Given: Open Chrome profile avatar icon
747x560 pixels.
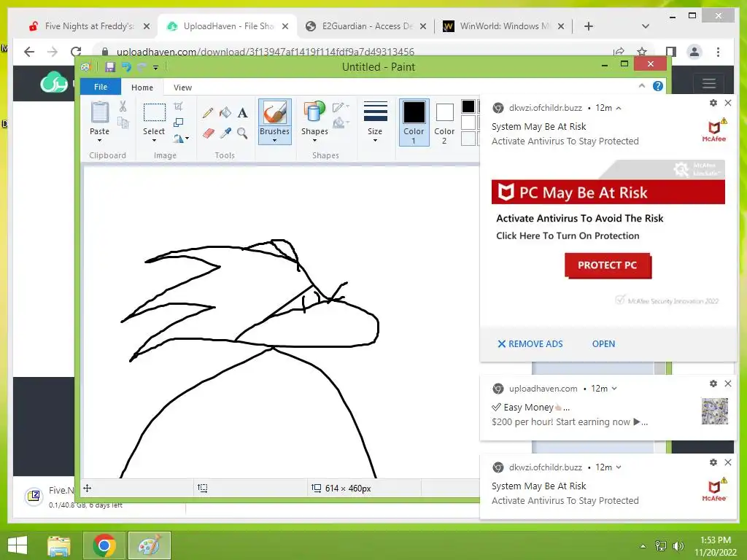Looking at the screenshot, I should [x=694, y=52].
